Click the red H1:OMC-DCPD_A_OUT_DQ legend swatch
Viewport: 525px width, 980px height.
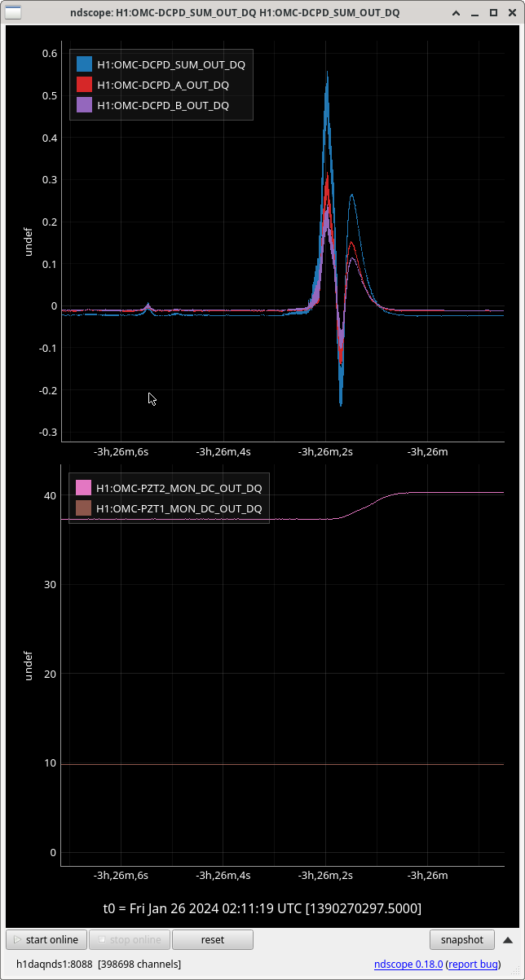[84, 84]
